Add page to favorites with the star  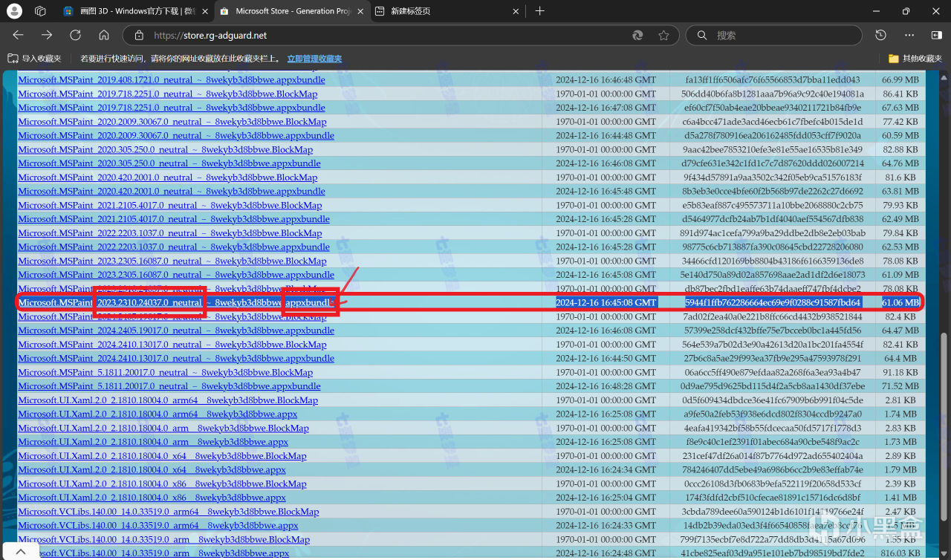[663, 35]
